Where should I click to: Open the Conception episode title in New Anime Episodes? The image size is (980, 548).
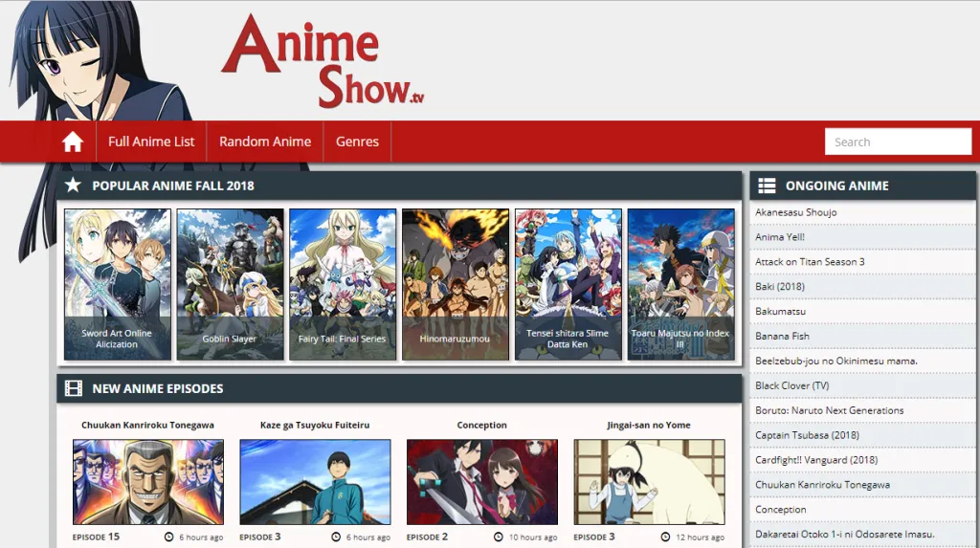tap(482, 425)
